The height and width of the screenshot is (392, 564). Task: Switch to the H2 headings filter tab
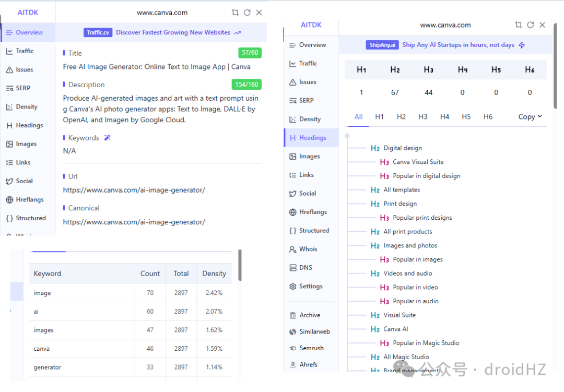(x=401, y=116)
